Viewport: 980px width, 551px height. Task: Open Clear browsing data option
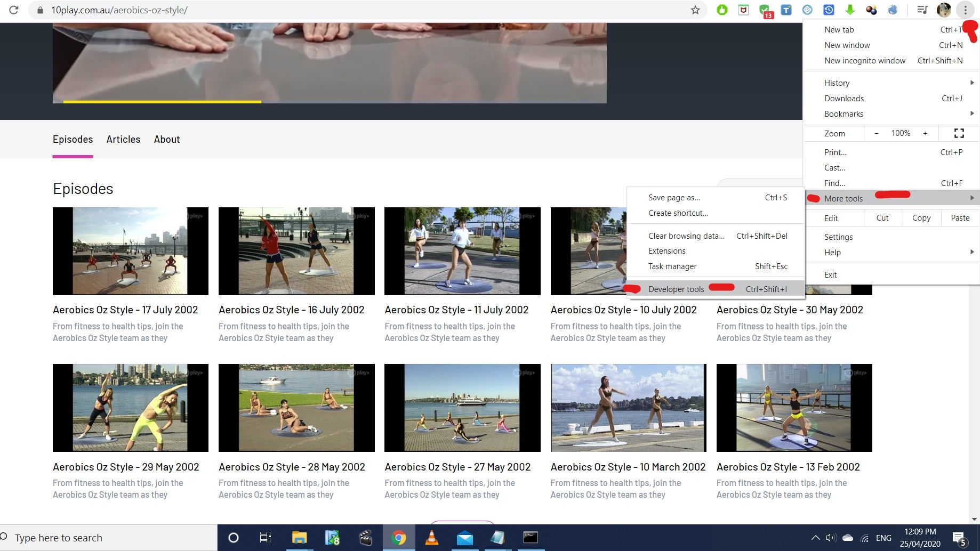(686, 236)
